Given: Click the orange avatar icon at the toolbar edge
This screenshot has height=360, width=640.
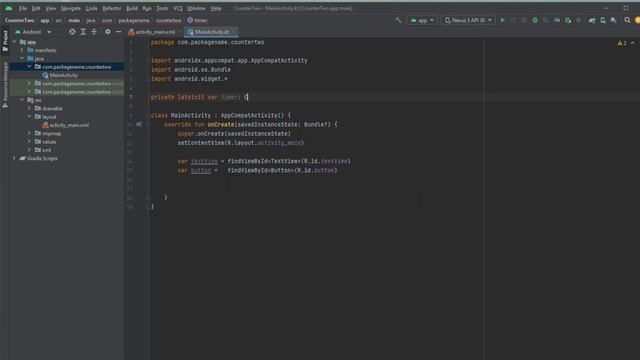Looking at the screenshot, I should [637, 20].
